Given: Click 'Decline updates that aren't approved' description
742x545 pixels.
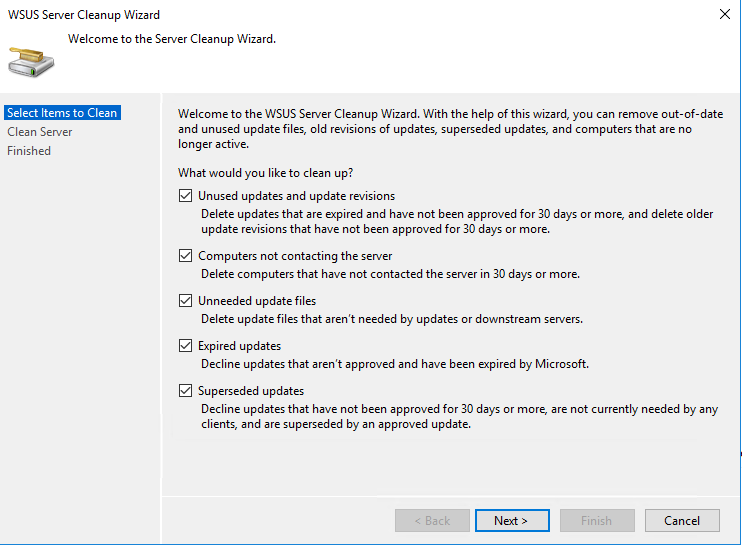Looking at the screenshot, I should (x=395, y=364).
